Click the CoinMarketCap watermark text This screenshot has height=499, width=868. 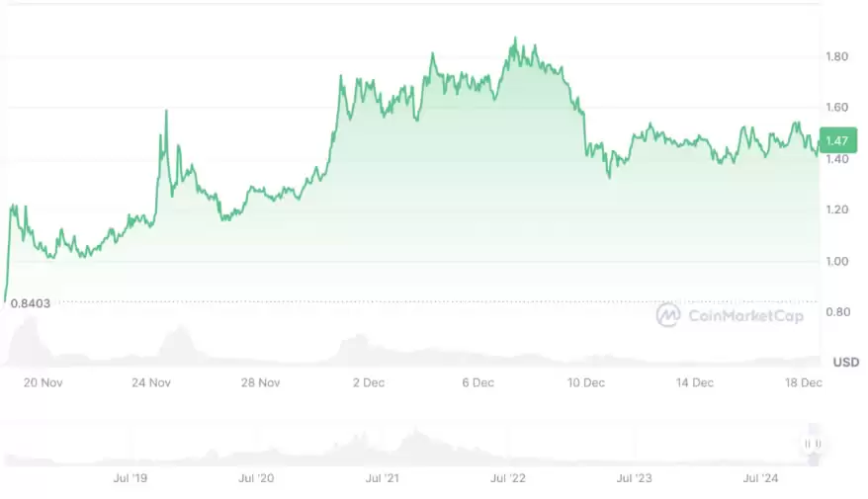click(x=743, y=315)
